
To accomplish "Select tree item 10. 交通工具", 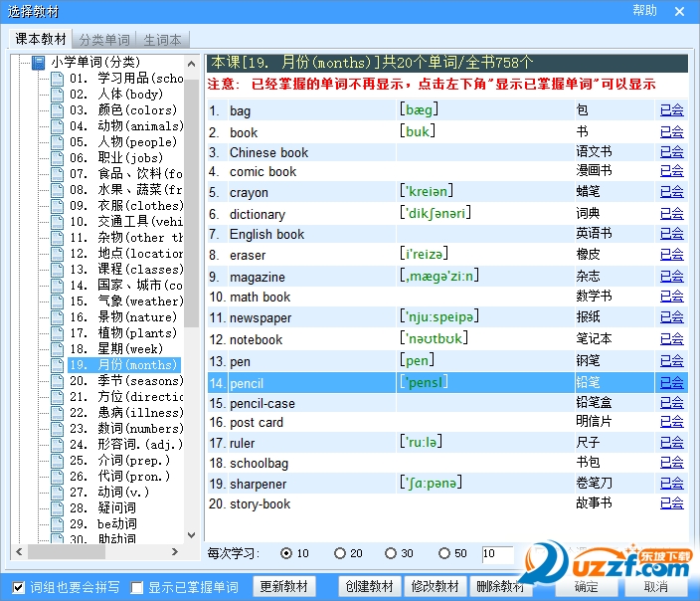I will (126, 222).
